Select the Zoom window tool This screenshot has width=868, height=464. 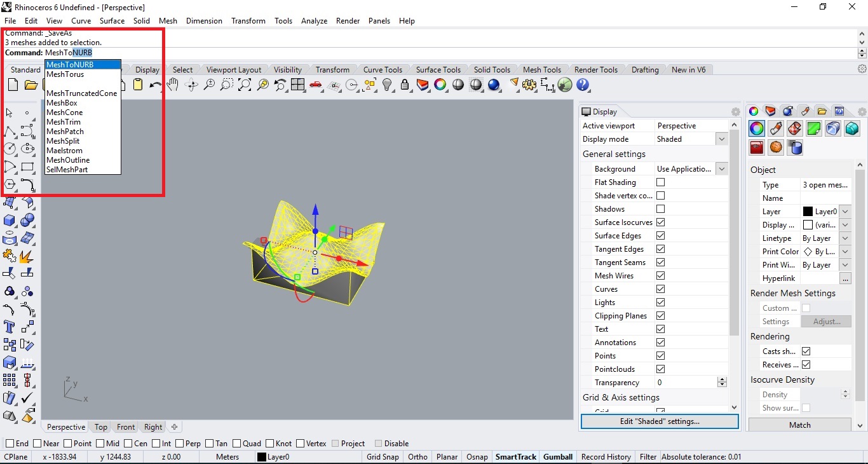(226, 85)
